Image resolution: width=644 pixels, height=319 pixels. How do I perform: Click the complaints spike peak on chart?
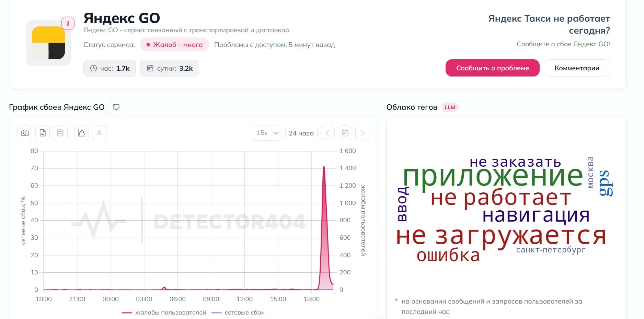324,167
